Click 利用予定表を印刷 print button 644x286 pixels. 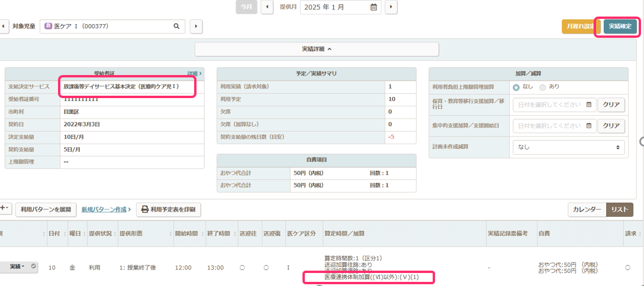pyautogui.click(x=169, y=210)
